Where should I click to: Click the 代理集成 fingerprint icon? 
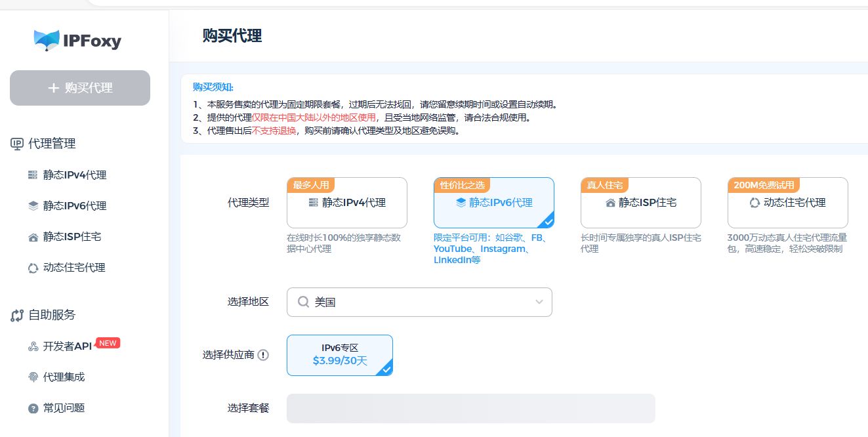[33, 377]
